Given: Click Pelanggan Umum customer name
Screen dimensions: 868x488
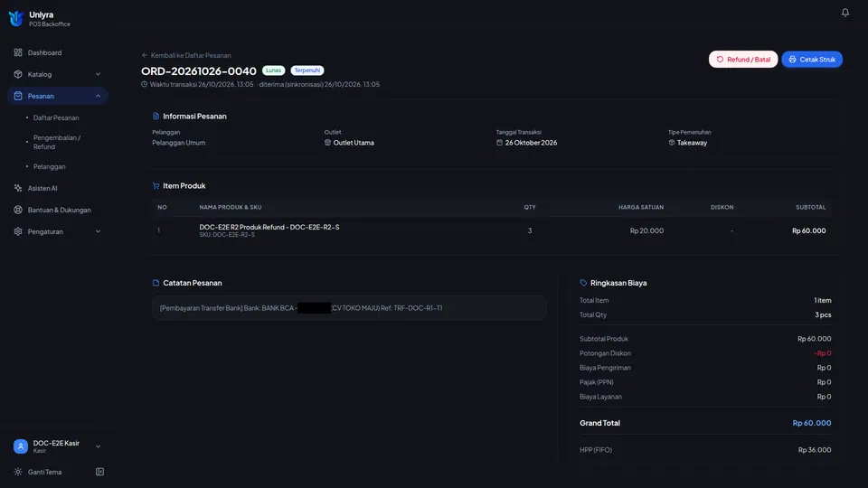Looking at the screenshot, I should [179, 143].
